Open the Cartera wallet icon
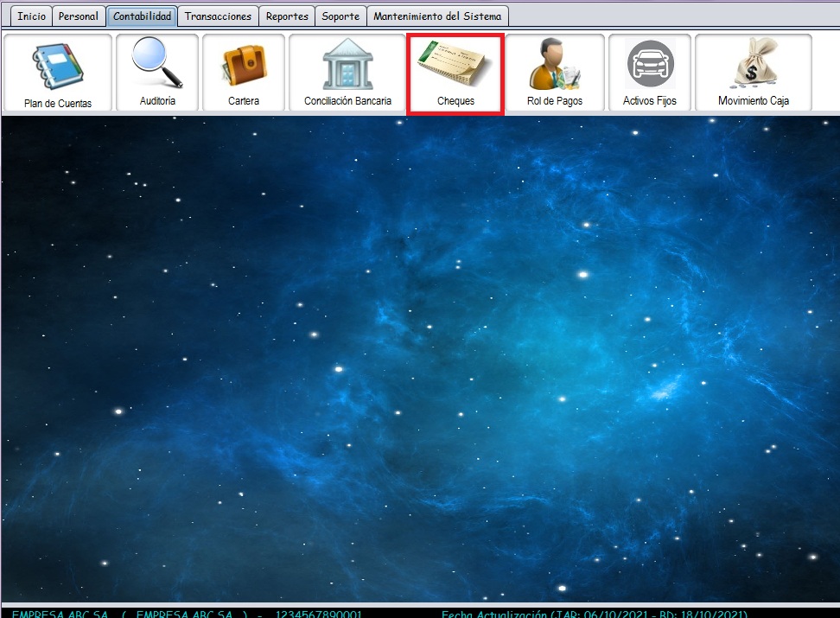 pos(244,66)
